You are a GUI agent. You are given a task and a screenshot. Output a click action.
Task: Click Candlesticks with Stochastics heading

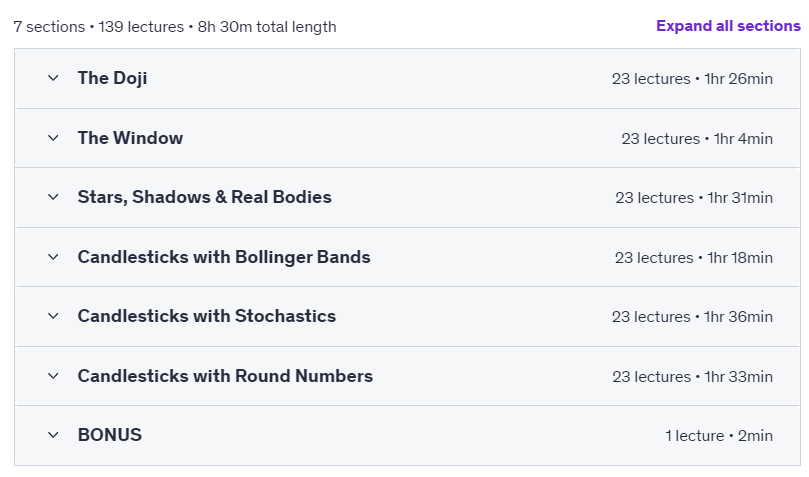coord(206,316)
